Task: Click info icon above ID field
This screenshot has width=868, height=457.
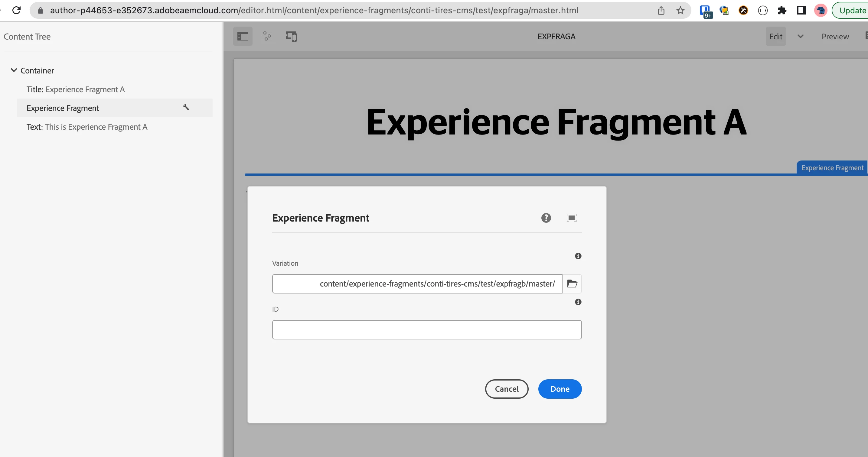Action: click(578, 302)
